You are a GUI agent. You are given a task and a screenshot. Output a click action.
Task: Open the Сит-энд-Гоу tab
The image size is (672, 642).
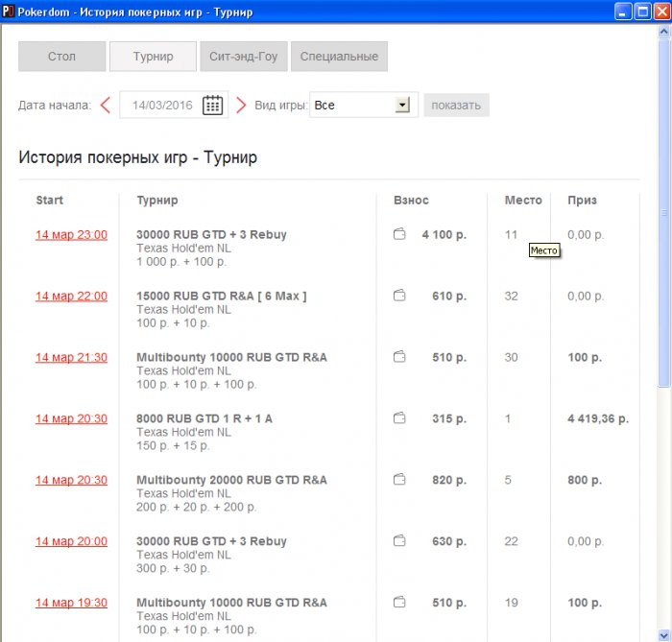[244, 56]
